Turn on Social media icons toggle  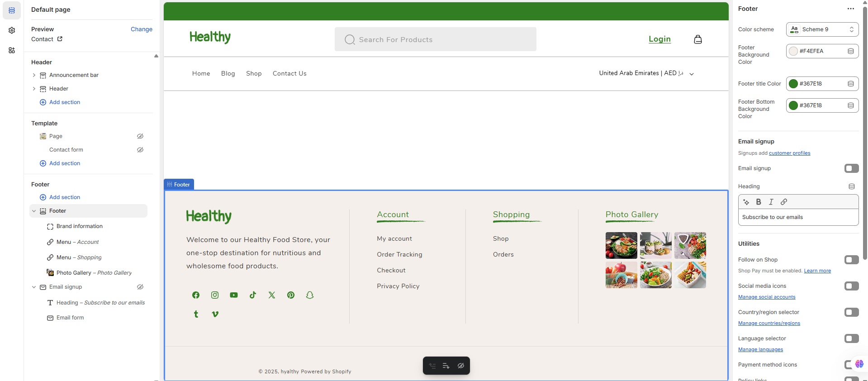851,286
